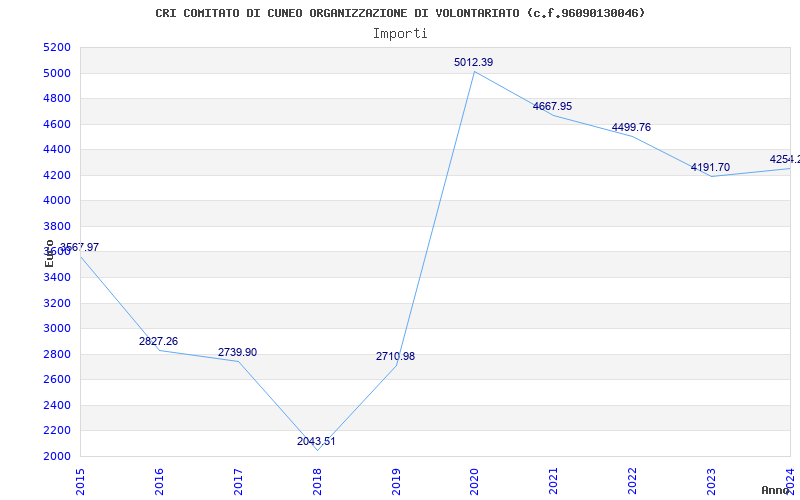
Task: Click the 4400 y-axis tick label
Action: coord(57,149)
